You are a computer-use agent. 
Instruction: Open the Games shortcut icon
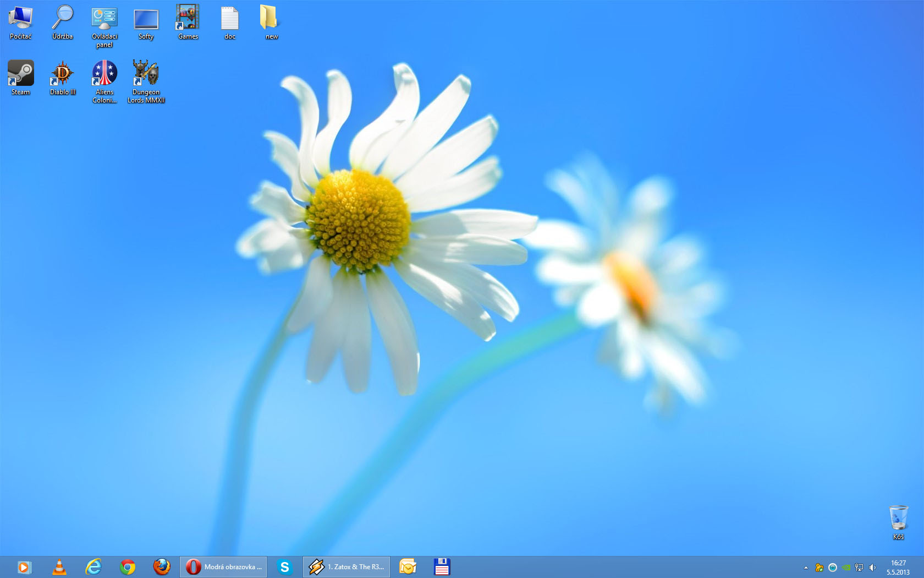[x=188, y=23]
